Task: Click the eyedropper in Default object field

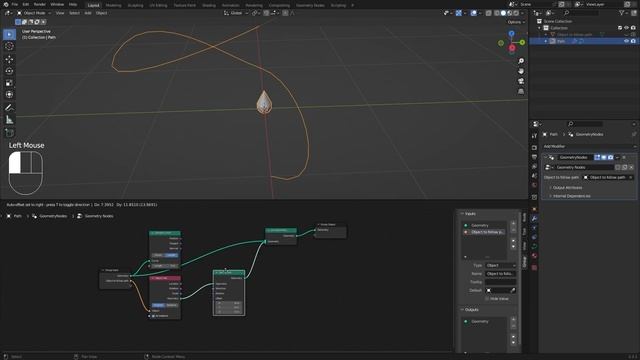Action: (513, 290)
